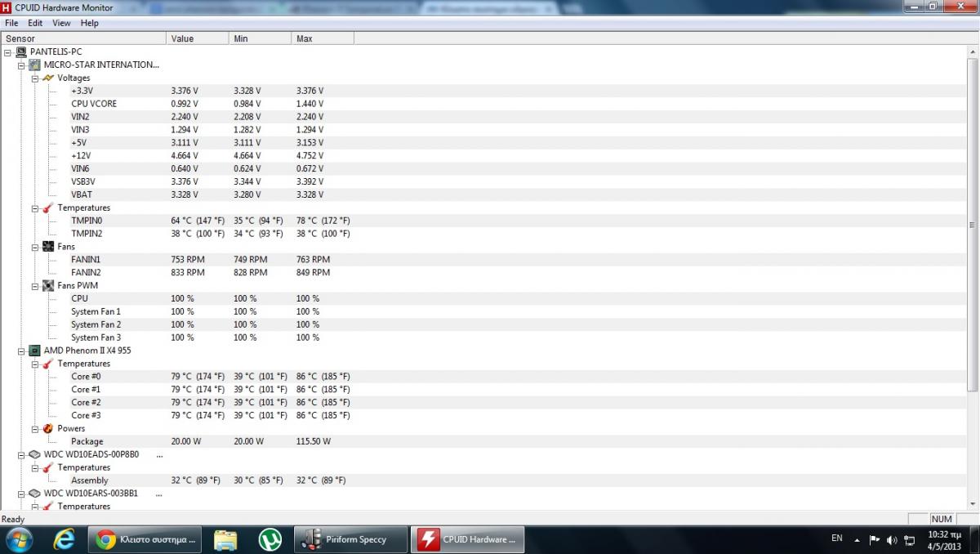Collapse the Voltages group
980x554 pixels.
(34, 78)
